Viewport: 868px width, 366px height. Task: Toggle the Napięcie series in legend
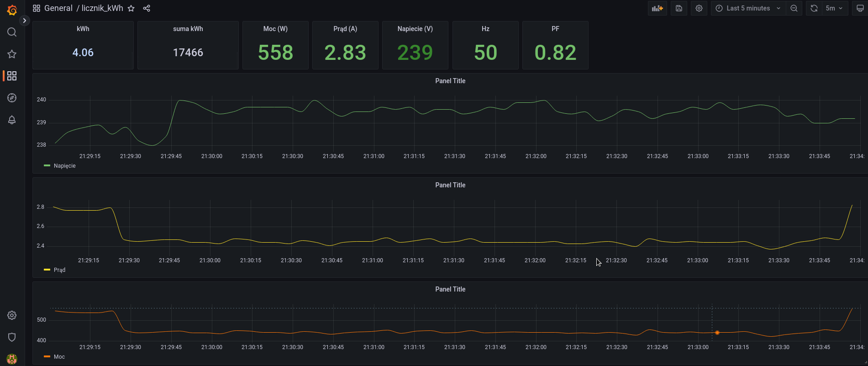coord(64,166)
